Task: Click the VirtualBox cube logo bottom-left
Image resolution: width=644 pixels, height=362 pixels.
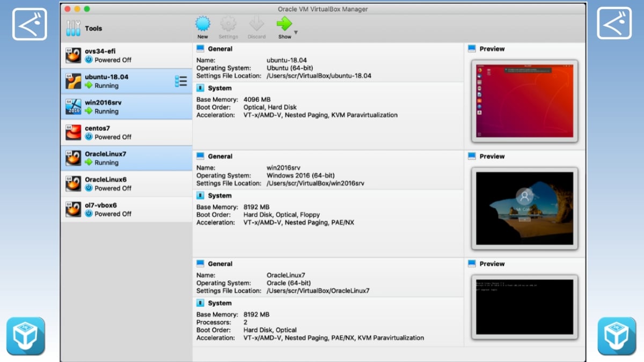Action: pos(26,336)
